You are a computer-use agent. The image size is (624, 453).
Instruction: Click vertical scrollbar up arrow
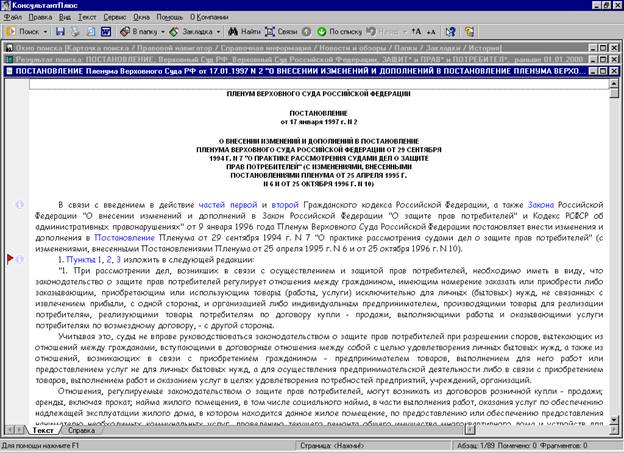[614, 83]
